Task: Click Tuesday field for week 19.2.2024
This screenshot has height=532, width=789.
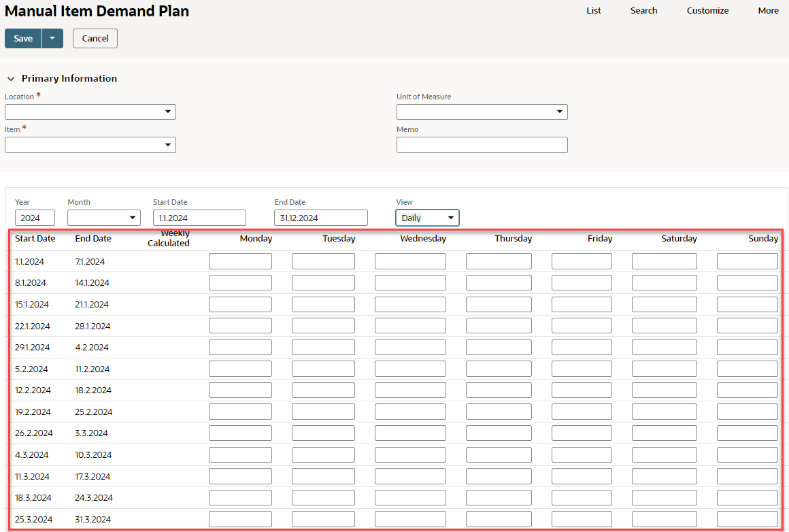Action: [323, 412]
